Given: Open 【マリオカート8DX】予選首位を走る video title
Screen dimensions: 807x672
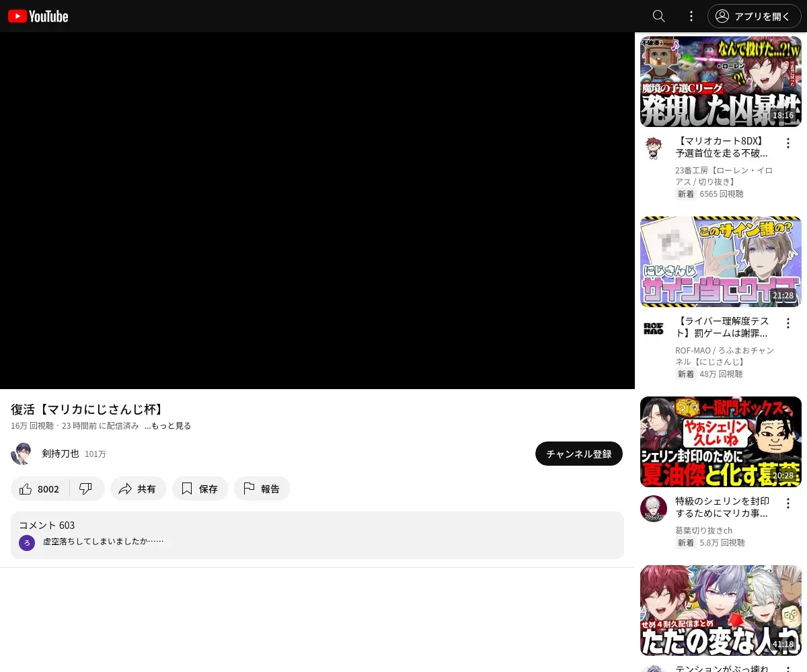Looking at the screenshot, I should pos(722,147).
